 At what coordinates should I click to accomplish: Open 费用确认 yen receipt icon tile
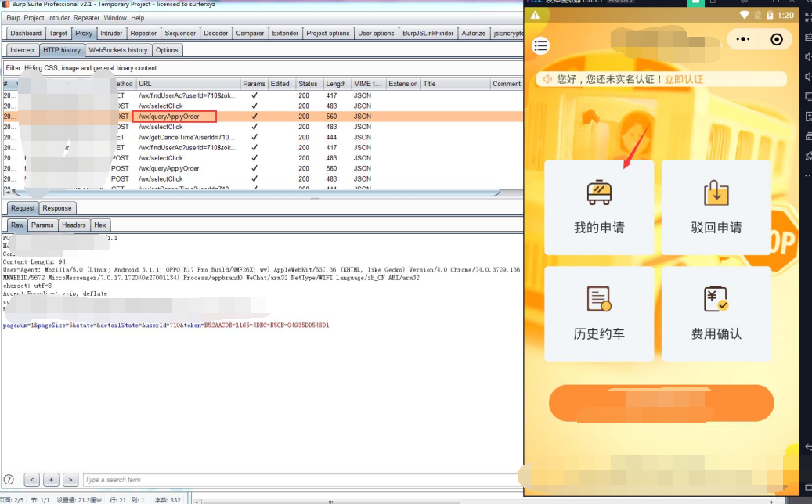point(716,314)
